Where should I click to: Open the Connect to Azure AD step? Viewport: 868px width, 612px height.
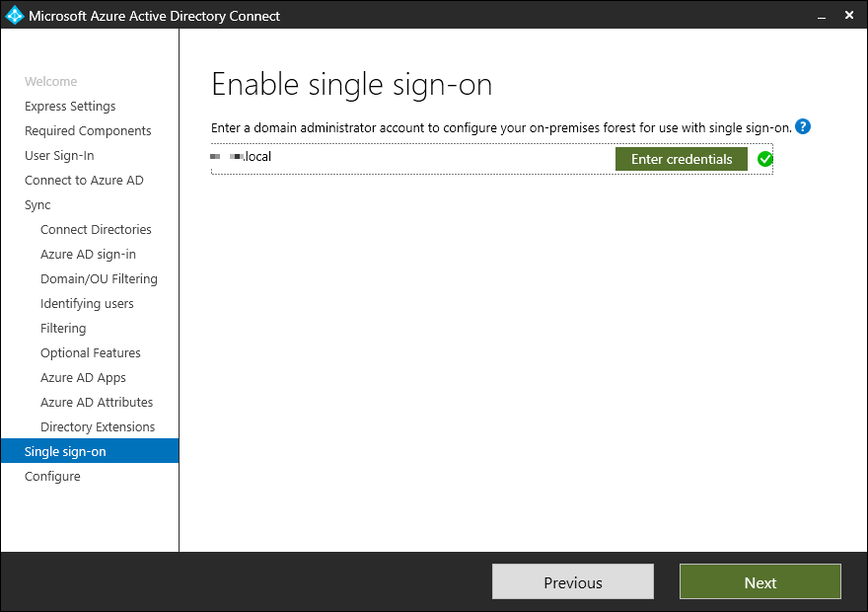click(x=84, y=181)
